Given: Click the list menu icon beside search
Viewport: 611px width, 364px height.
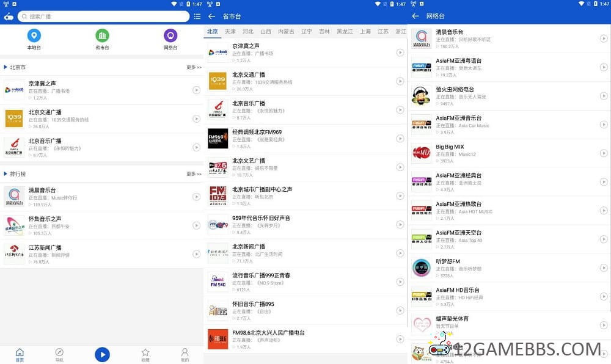Looking at the screenshot, I should 197,16.
